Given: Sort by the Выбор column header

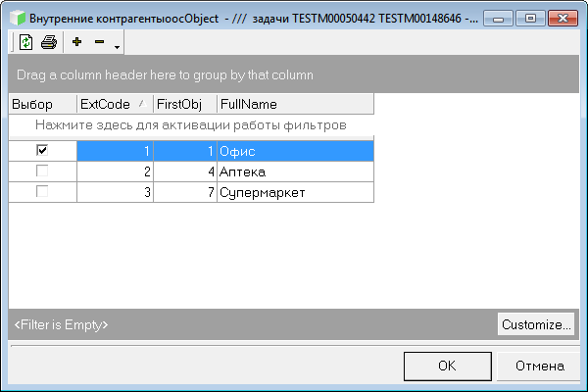Looking at the screenshot, I should pyautogui.click(x=43, y=104).
